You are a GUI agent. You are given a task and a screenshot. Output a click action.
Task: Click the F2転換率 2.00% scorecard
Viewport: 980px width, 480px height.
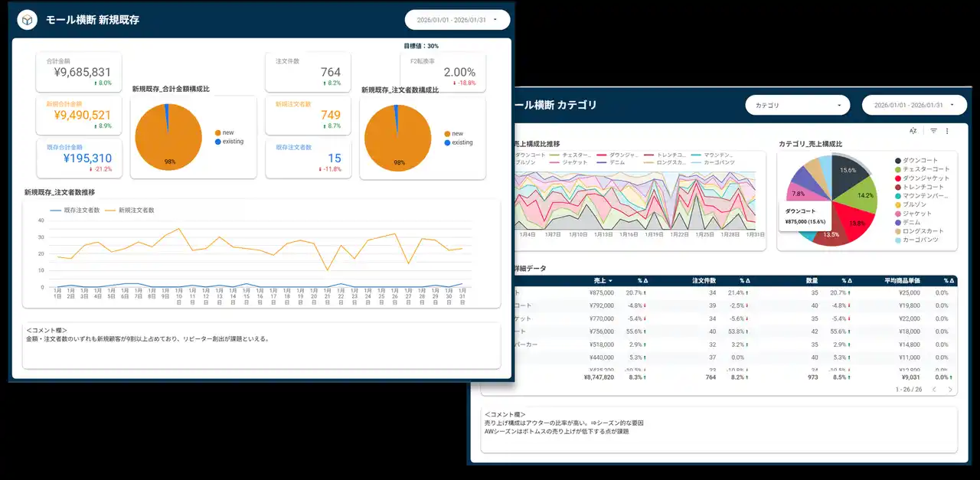[x=442, y=72]
